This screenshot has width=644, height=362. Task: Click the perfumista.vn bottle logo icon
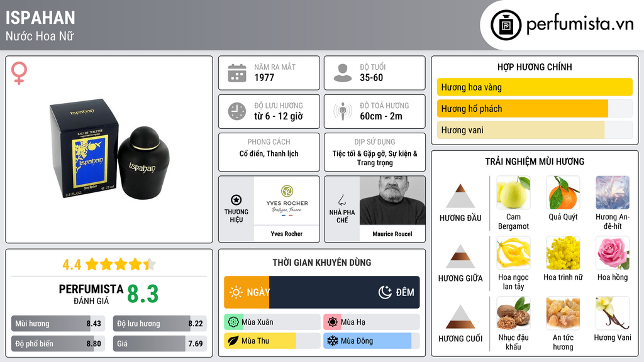[x=506, y=25]
